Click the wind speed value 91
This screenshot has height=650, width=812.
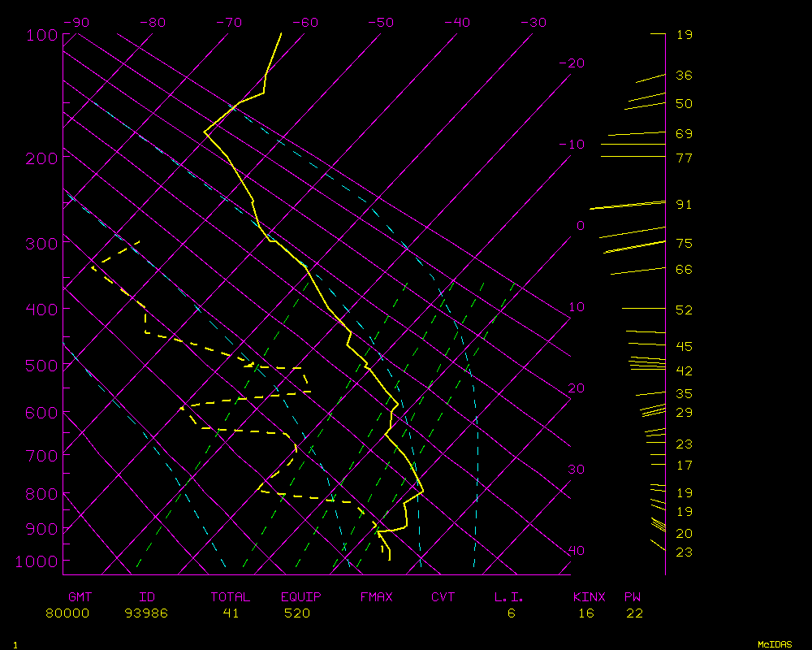click(684, 205)
